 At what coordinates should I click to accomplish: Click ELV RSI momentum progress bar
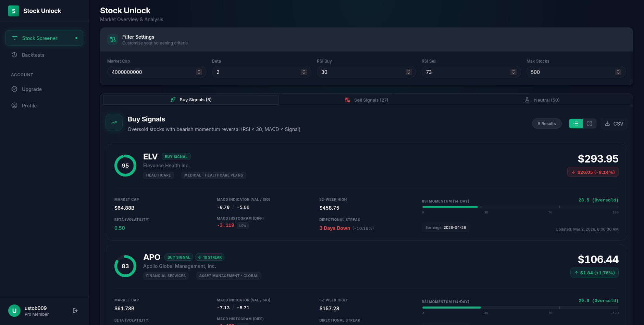(520, 207)
